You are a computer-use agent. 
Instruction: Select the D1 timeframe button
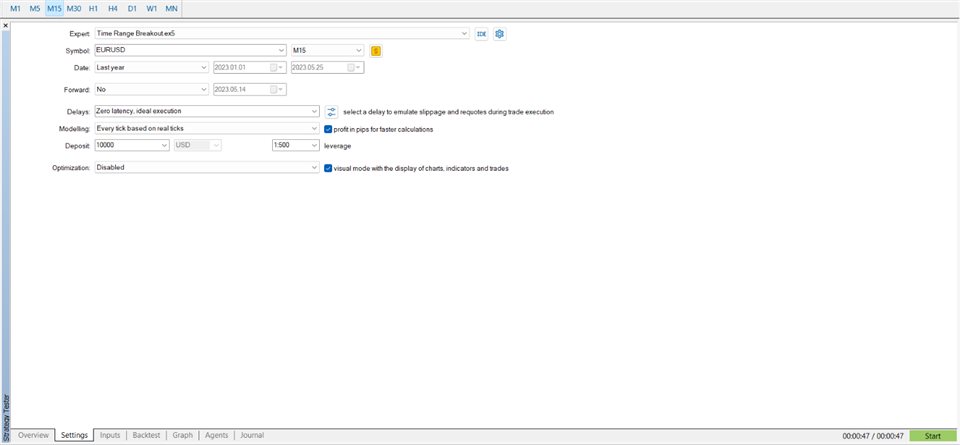tap(132, 9)
